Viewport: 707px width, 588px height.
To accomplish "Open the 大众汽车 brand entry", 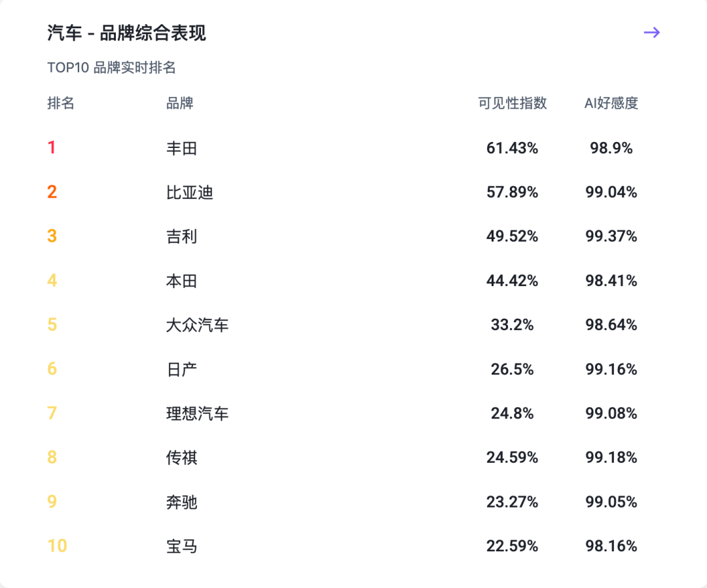I will click(x=197, y=325).
